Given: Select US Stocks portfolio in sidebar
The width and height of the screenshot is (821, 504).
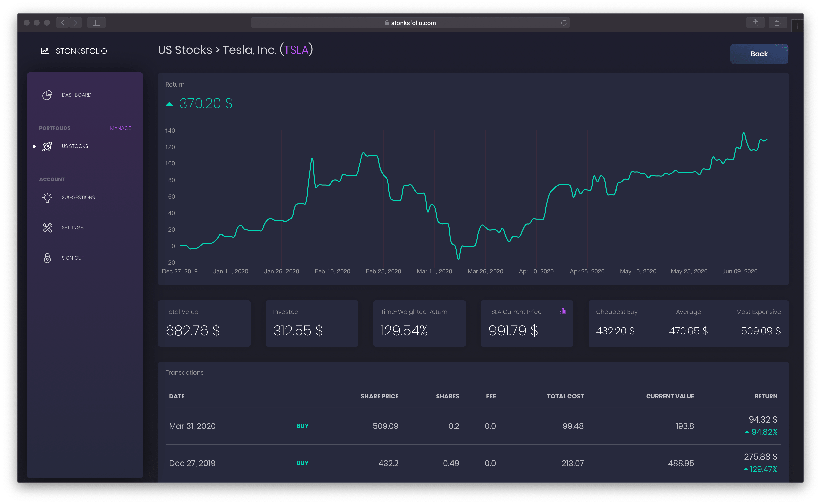Looking at the screenshot, I should [x=75, y=146].
